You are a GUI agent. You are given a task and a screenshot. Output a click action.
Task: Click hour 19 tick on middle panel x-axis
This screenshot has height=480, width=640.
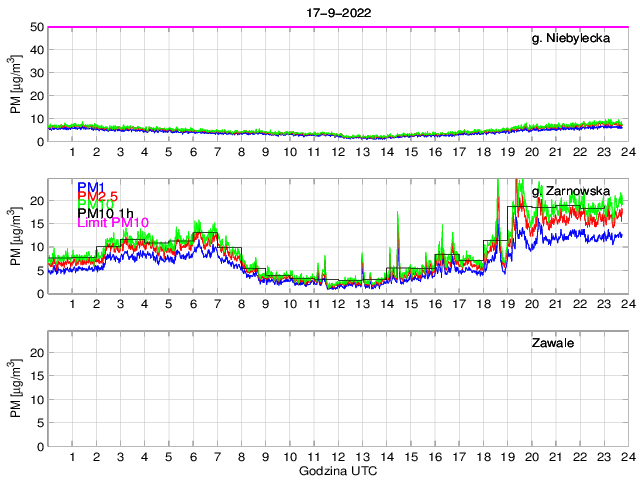(506, 304)
